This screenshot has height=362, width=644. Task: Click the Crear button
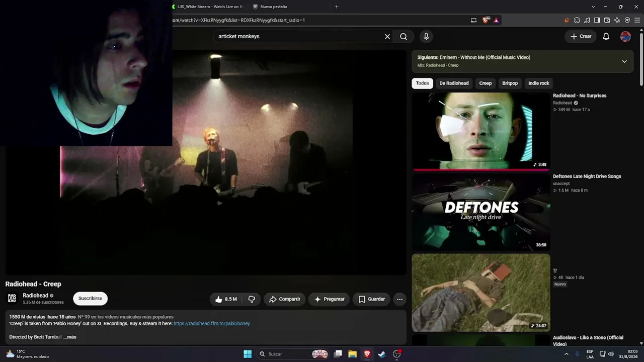(581, 36)
